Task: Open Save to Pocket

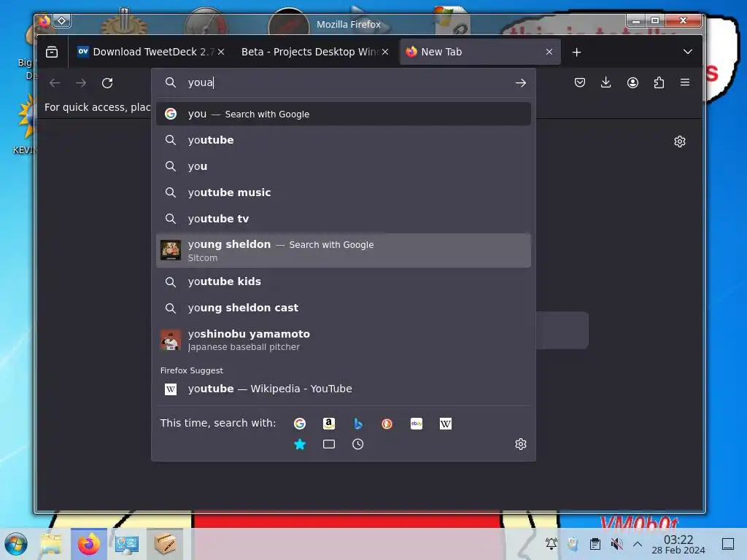Action: click(580, 82)
